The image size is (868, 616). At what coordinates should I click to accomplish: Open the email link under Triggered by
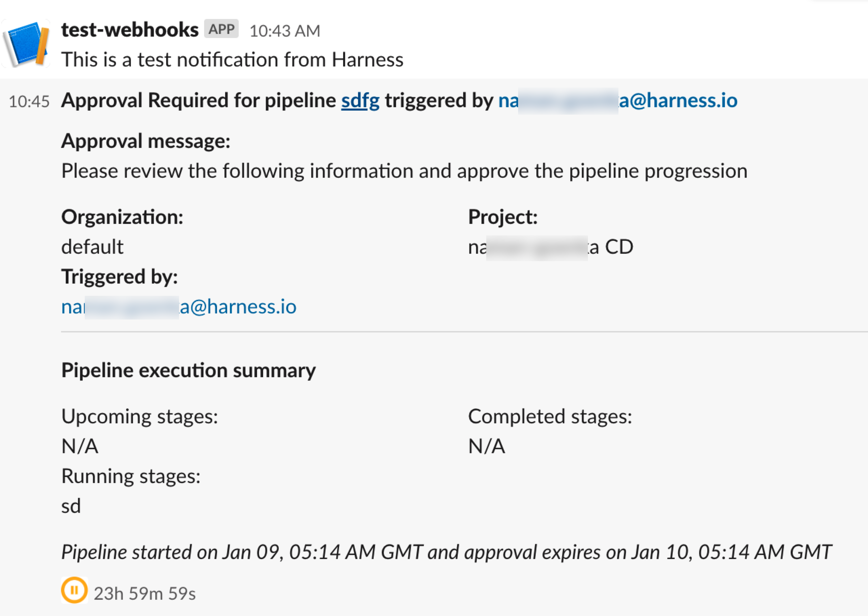coord(179,307)
